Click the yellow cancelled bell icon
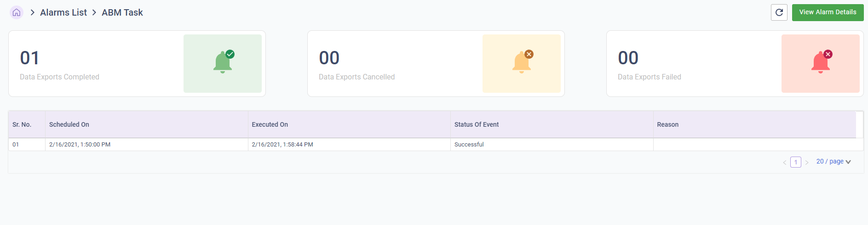 click(x=522, y=62)
